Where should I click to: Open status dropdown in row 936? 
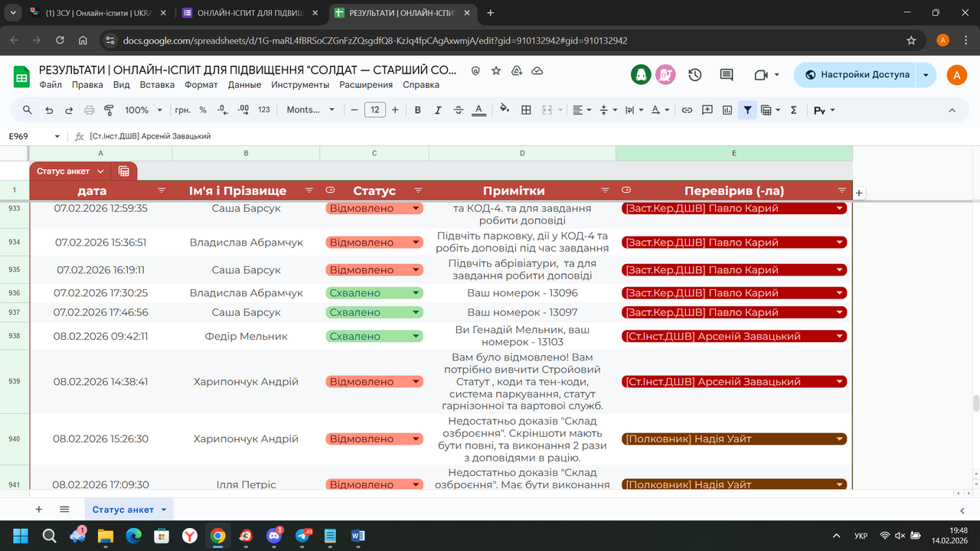click(x=416, y=293)
